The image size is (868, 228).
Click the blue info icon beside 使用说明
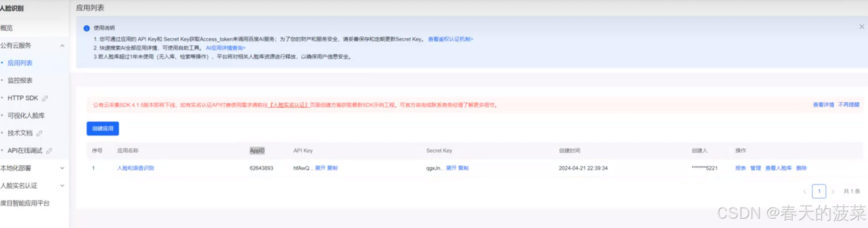(87, 28)
